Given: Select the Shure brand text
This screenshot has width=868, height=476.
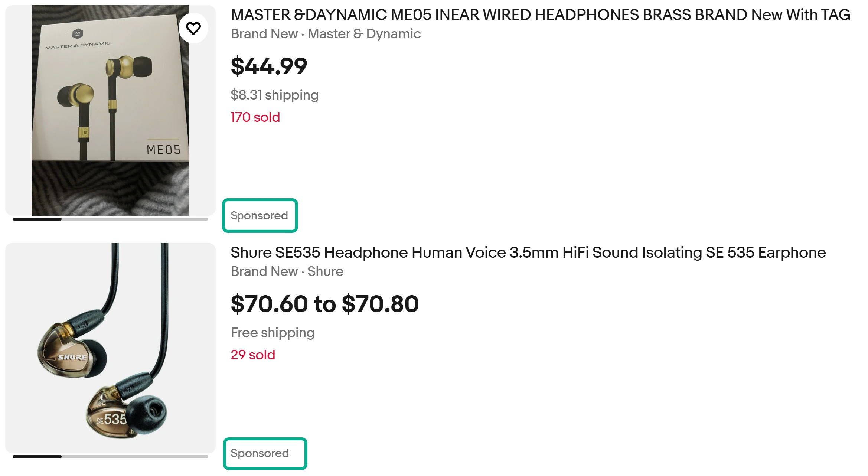Looking at the screenshot, I should [325, 271].
